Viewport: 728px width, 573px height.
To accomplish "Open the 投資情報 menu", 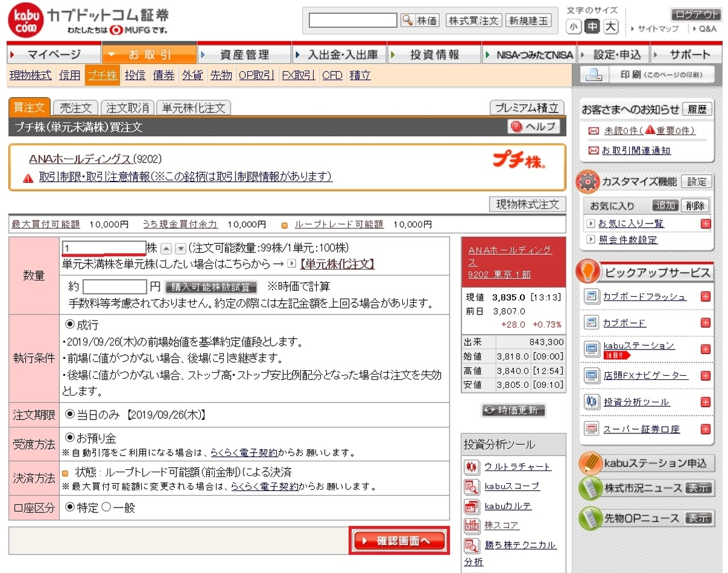I will 434,54.
